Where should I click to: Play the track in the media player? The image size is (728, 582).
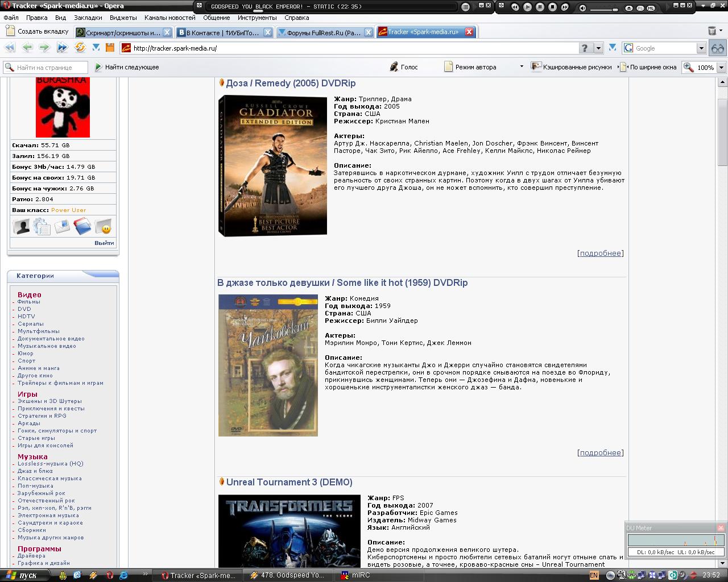[527, 7]
